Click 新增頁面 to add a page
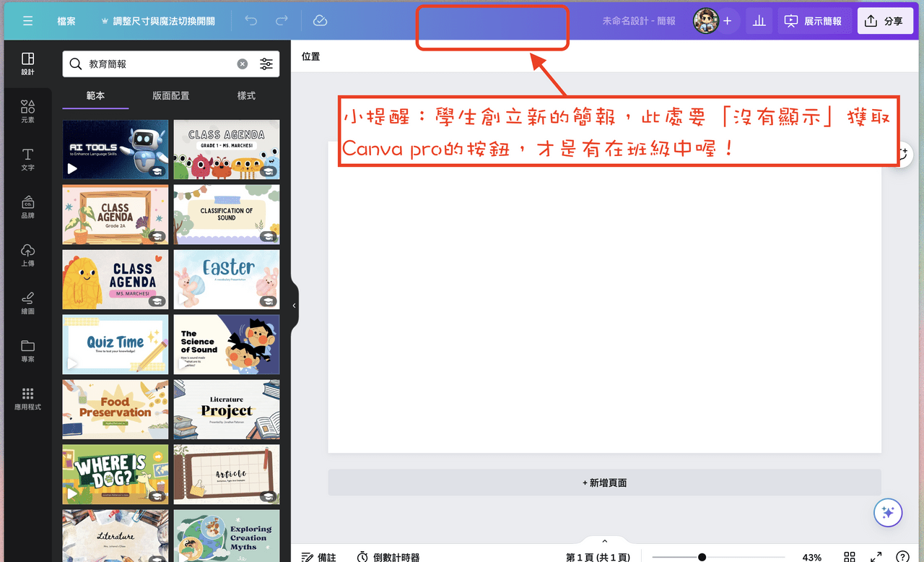Screen dimensions: 924x562 604,482
